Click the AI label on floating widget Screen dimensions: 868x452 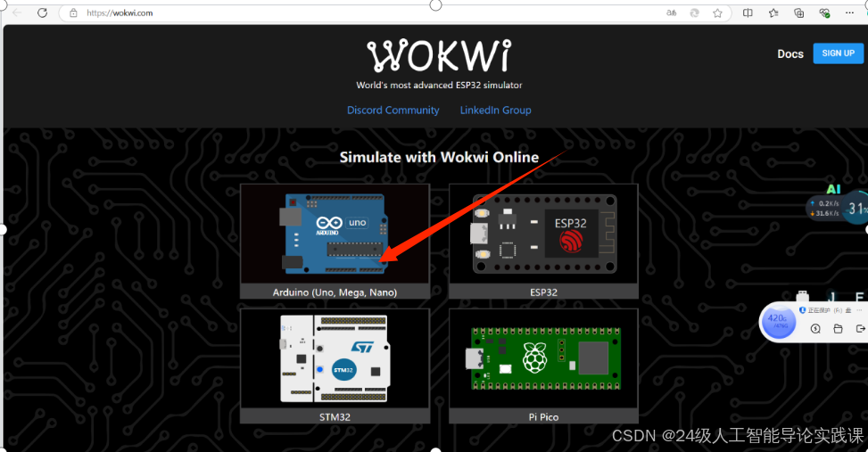coord(834,189)
